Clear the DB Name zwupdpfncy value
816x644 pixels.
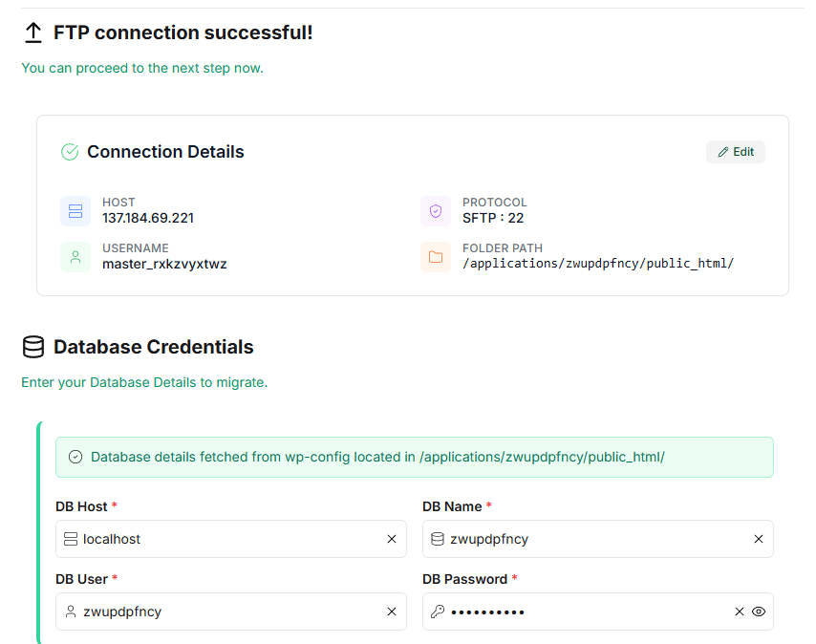pos(758,538)
